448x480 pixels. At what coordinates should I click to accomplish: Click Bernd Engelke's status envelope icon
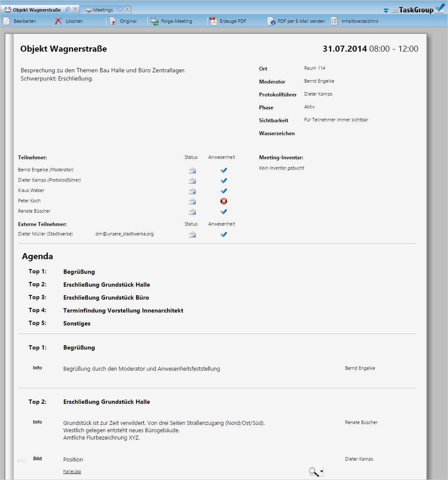(x=192, y=170)
